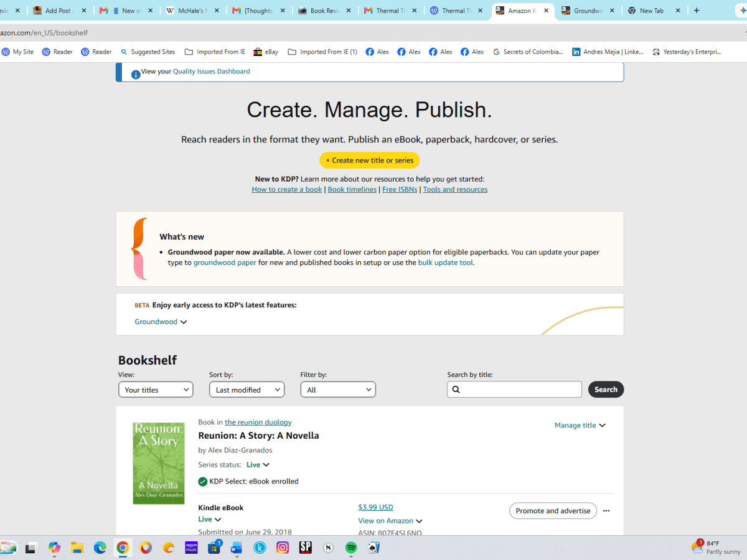The height and width of the screenshot is (560, 747).
Task: Click the Reunion: A Story book cover
Action: (x=159, y=463)
